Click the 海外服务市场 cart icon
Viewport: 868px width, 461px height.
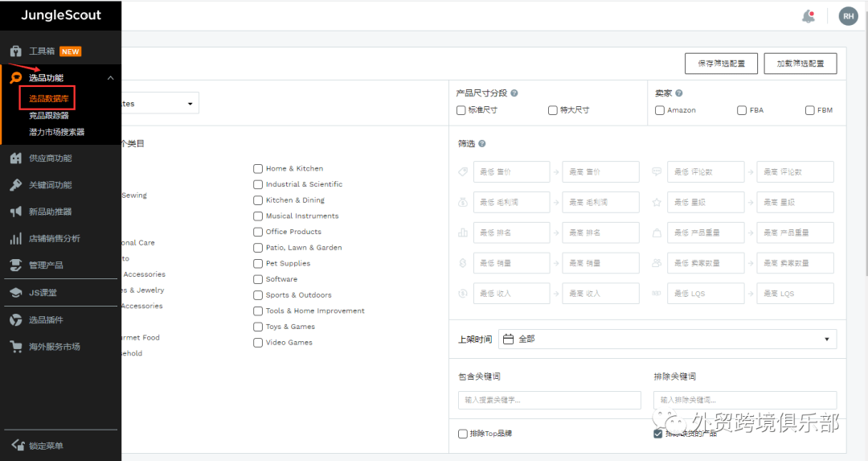pyautogui.click(x=15, y=347)
